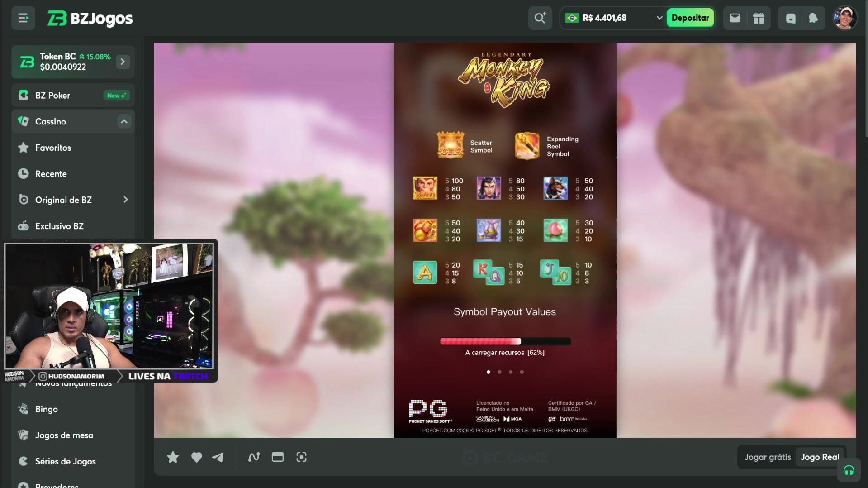Switch to Jogar grátis mode
Viewport: 868px width, 488px height.
click(x=768, y=457)
